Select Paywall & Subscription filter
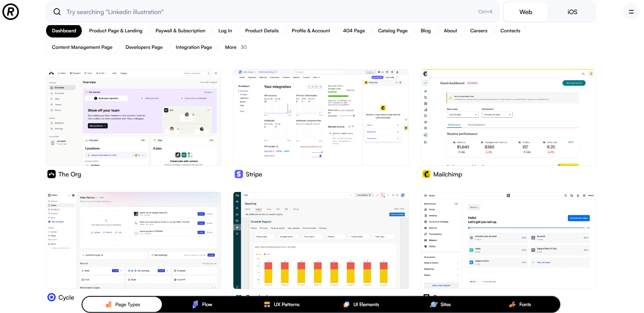This screenshot has height=313, width=644. pyautogui.click(x=180, y=31)
